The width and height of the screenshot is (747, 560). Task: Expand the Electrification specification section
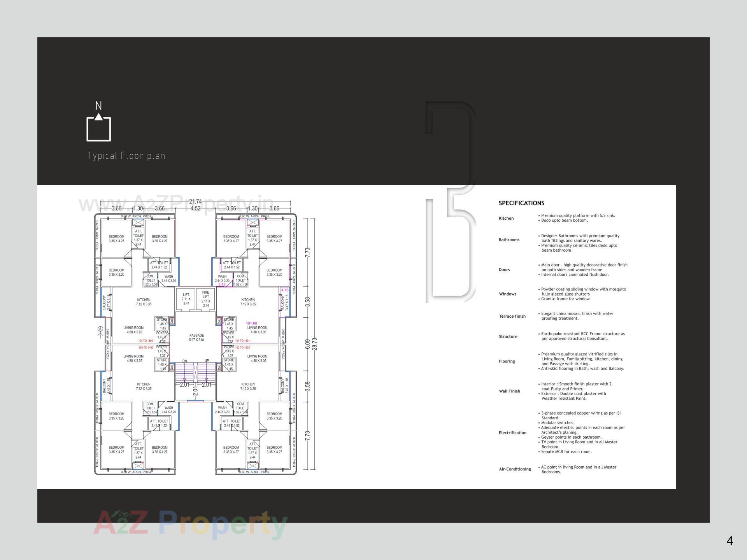[512, 432]
